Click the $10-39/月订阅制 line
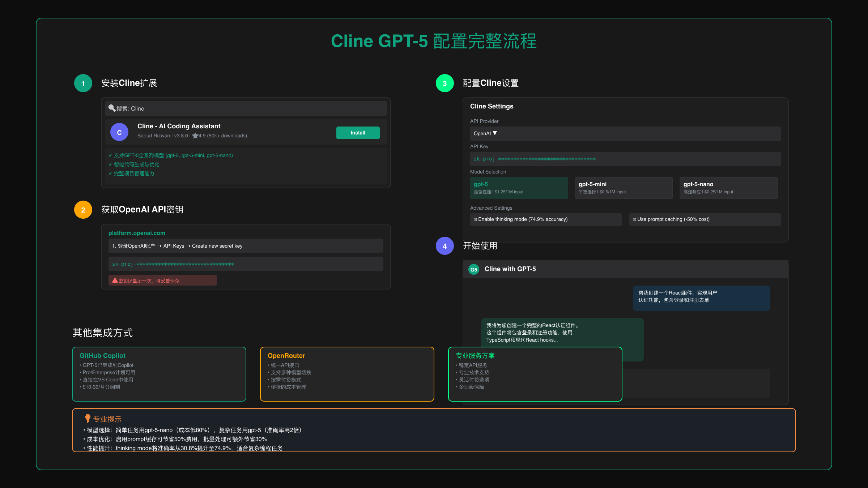Screen dimensions: 868x488 [x=100, y=387]
